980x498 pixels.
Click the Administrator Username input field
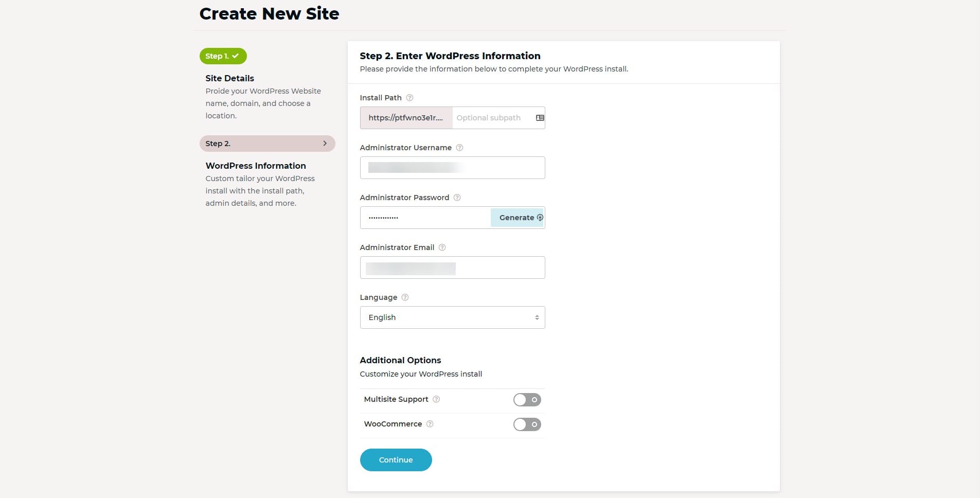pos(452,168)
